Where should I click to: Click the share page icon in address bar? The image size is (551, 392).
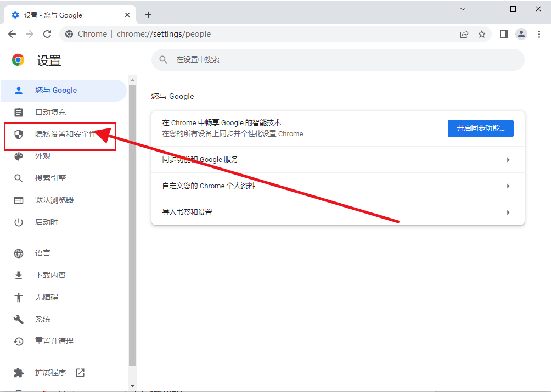tap(464, 34)
